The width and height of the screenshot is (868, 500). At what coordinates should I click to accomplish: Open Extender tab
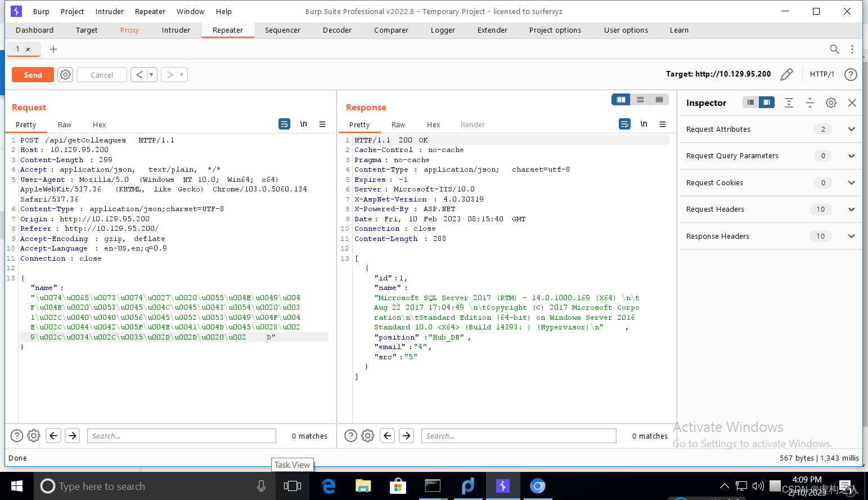(492, 30)
